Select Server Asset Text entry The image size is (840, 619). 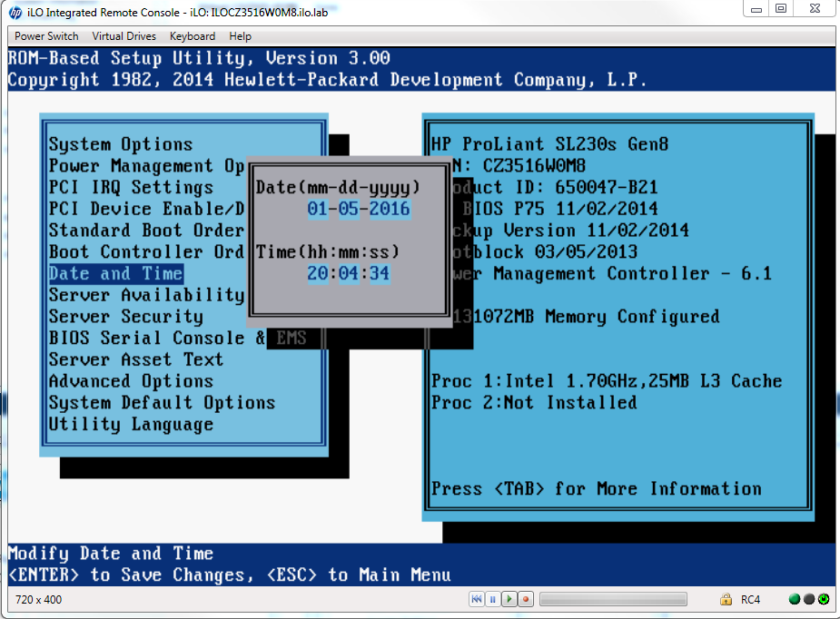136,359
